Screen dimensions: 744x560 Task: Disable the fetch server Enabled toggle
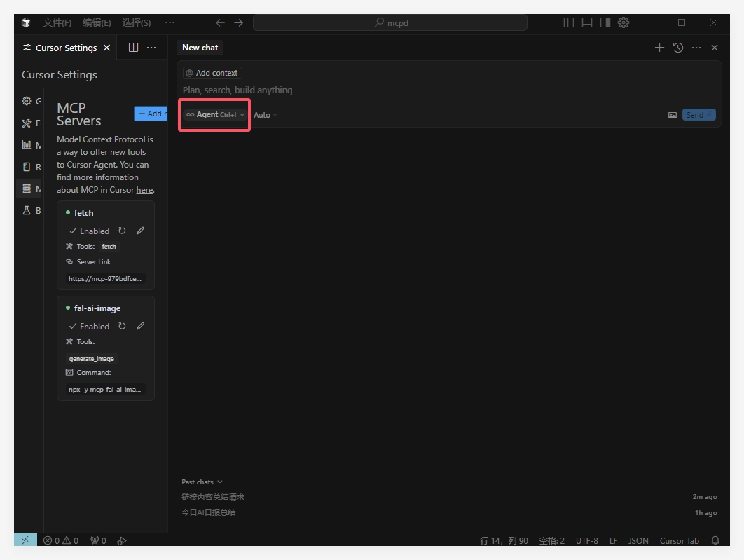click(x=89, y=231)
